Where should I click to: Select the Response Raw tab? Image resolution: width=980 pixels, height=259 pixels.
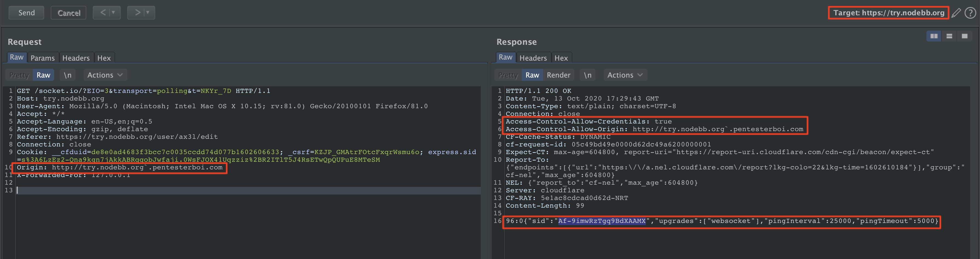(506, 57)
